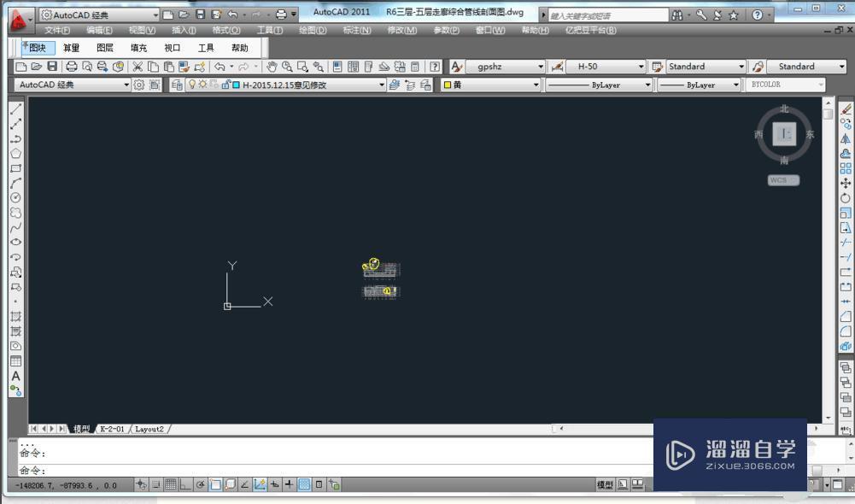This screenshot has height=504, width=855.
Task: Activate the Zoom Realtime magnifier icon
Action: click(286, 66)
